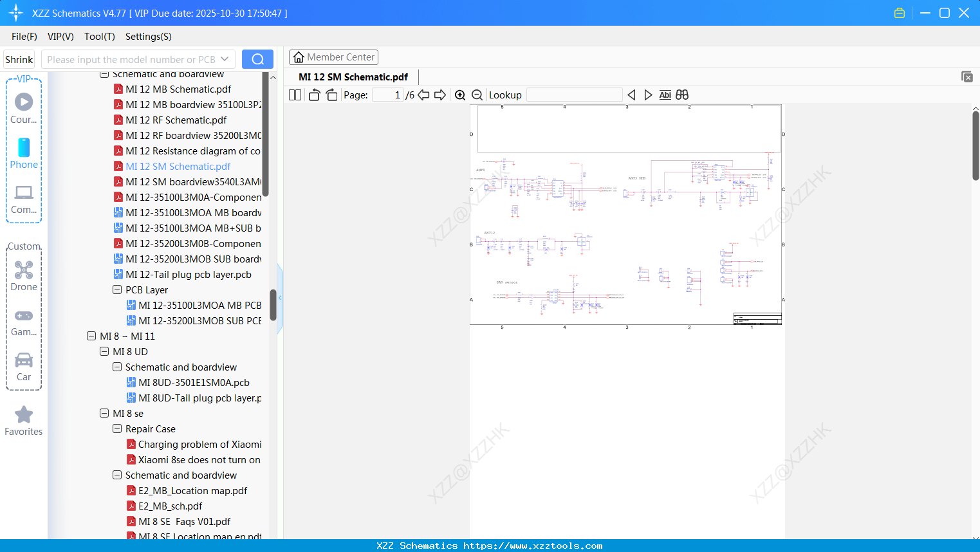Select the MI 12 SM Schematic.pdf tab
The height and width of the screenshot is (552, 980).
click(353, 77)
